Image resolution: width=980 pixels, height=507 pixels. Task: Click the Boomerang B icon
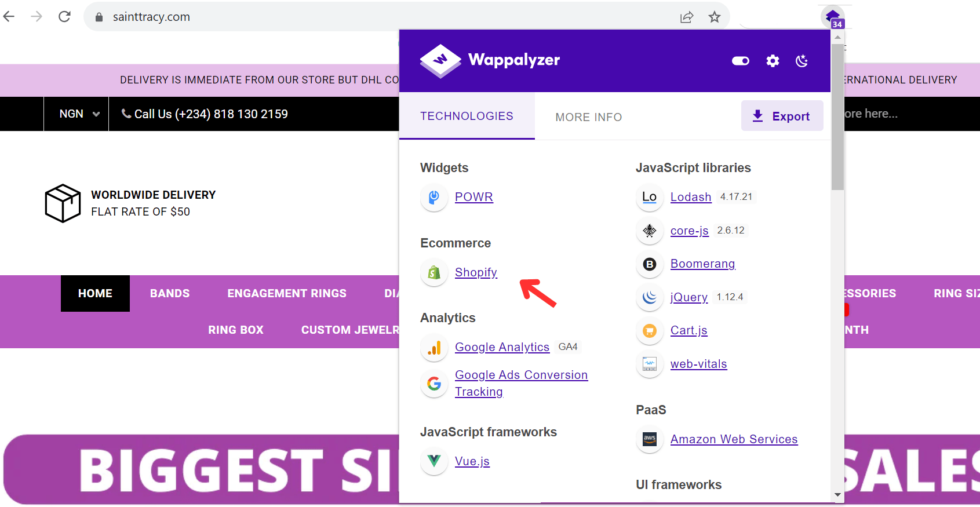[650, 264]
